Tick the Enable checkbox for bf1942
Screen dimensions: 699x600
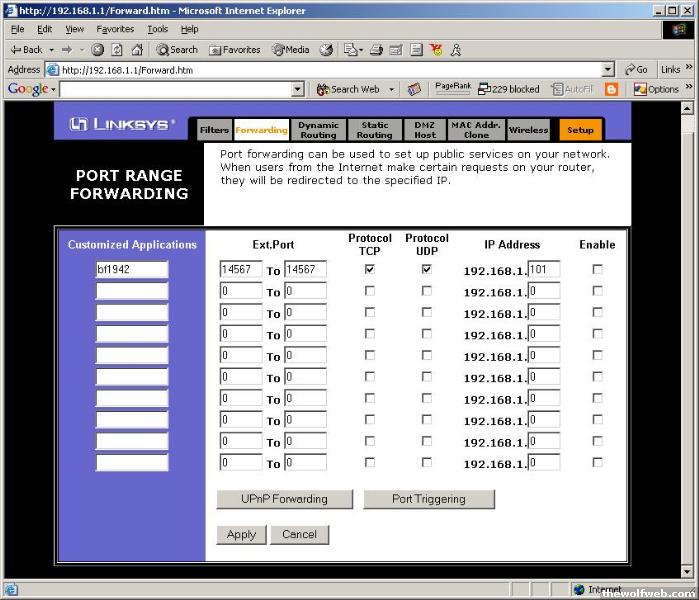click(597, 269)
